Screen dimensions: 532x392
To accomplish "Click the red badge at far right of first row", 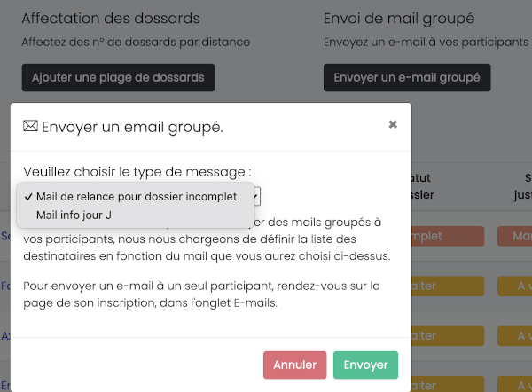I will coord(514,237).
